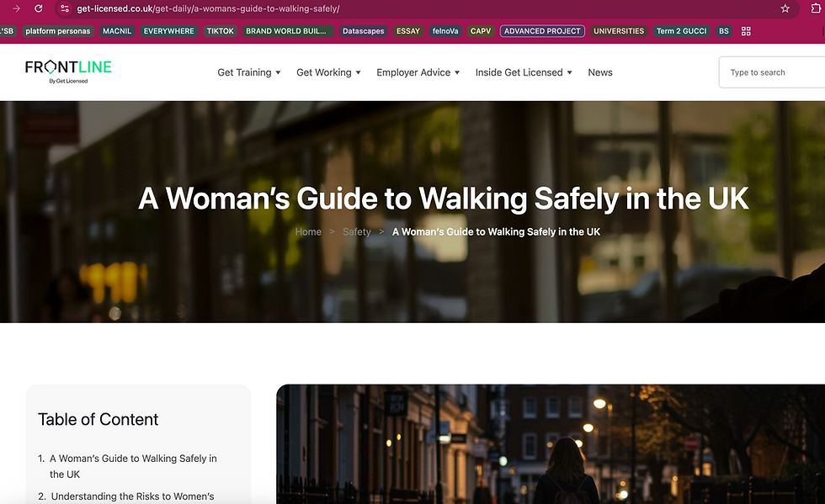Open the all-bookmarks grid icon
This screenshot has width=825, height=504.
(x=746, y=31)
